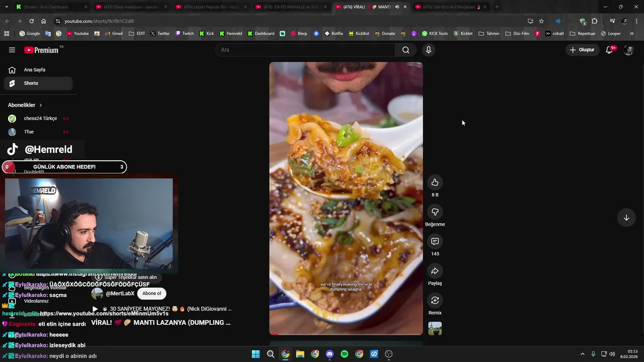Close the VİRAL MANTI tab
This screenshot has height=362, width=644.
(x=405, y=7)
